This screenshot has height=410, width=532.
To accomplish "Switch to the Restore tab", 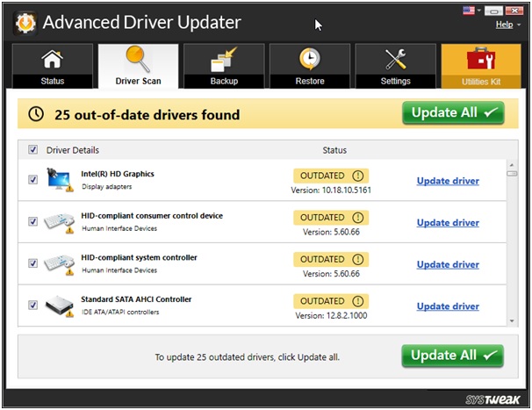I will click(x=308, y=65).
